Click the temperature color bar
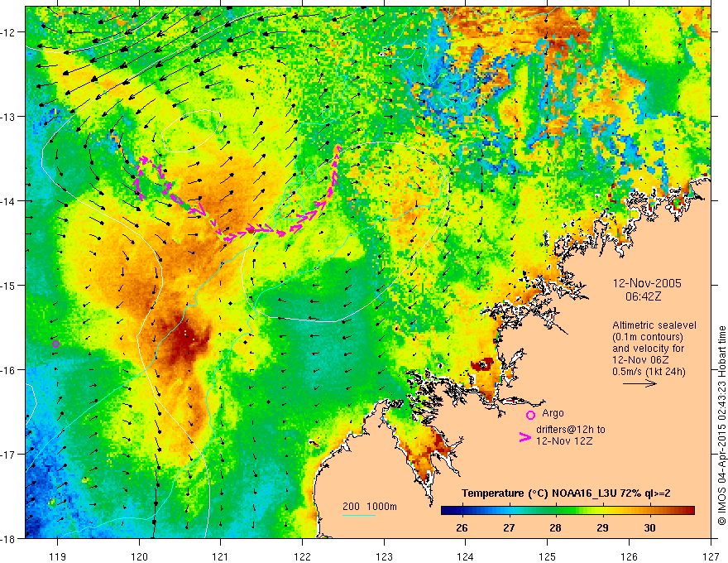728x563 pixels. click(x=568, y=510)
